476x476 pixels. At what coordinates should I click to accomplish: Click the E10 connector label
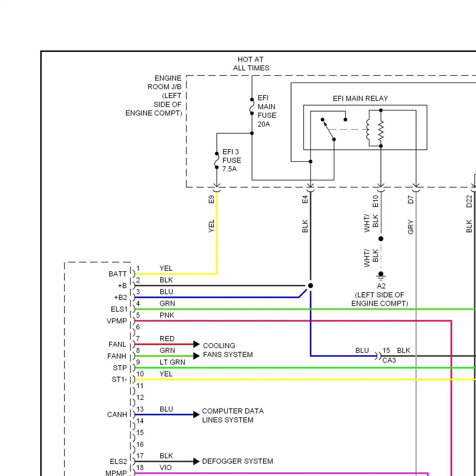click(x=375, y=201)
